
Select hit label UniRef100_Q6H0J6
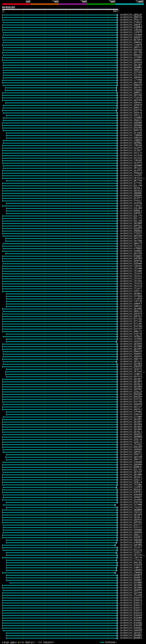tap(131, 311)
